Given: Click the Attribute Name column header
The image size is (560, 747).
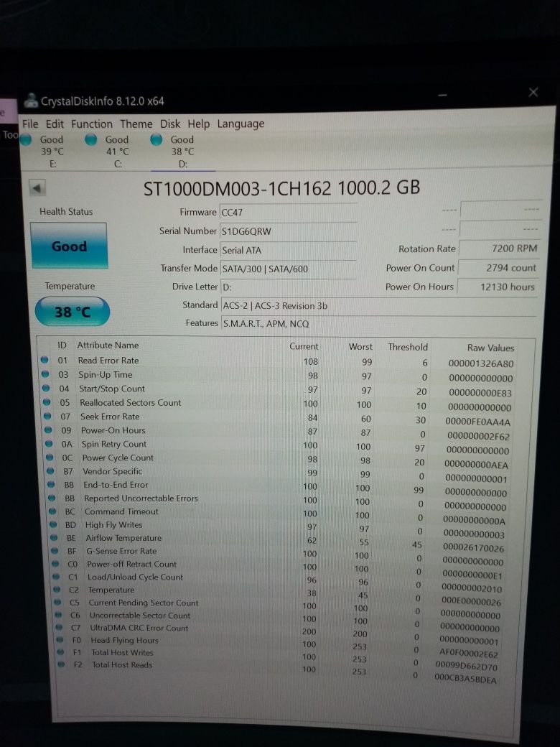Looking at the screenshot, I should [108, 345].
